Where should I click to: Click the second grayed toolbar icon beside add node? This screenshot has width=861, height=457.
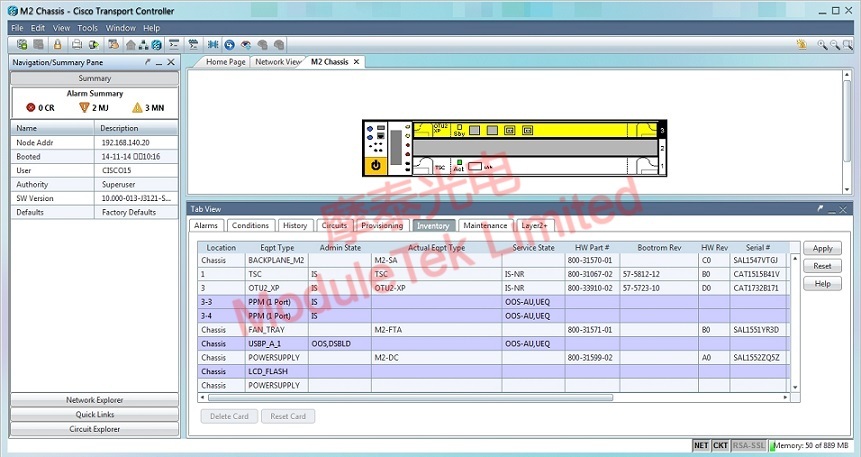(x=38, y=44)
